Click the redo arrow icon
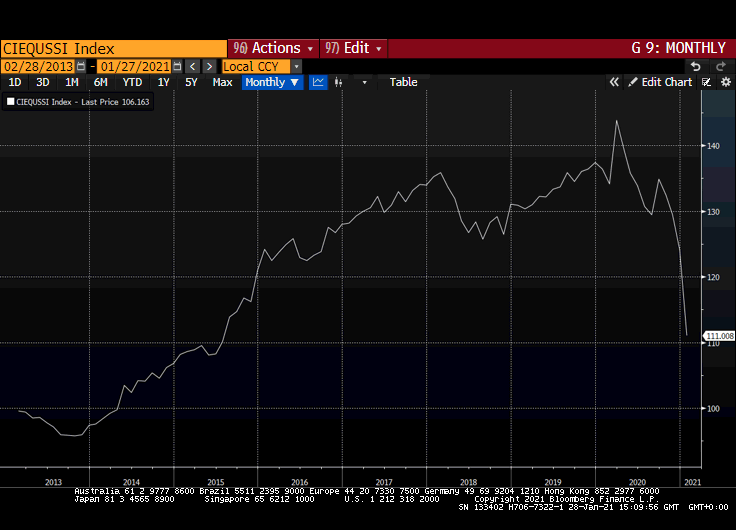Screen dimensions: 736x530 [721, 66]
